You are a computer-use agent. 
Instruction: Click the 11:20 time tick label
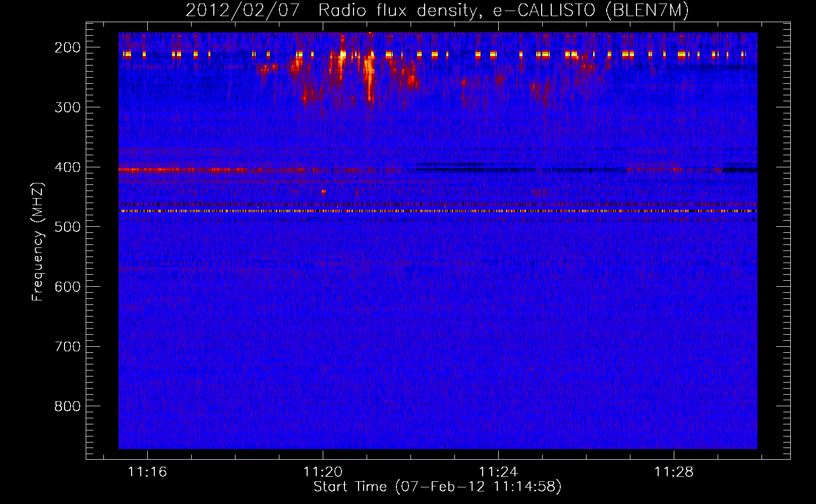(323, 472)
